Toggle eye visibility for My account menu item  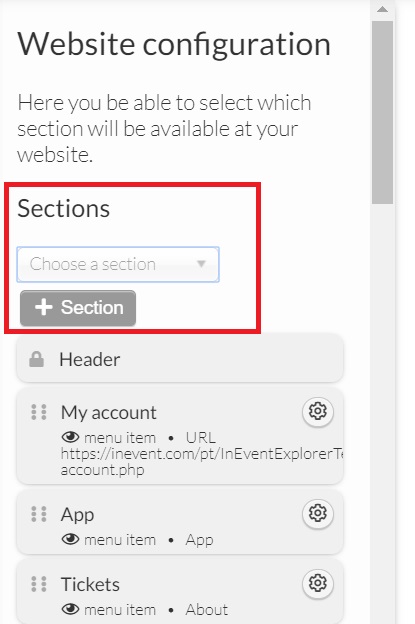[x=70, y=437]
